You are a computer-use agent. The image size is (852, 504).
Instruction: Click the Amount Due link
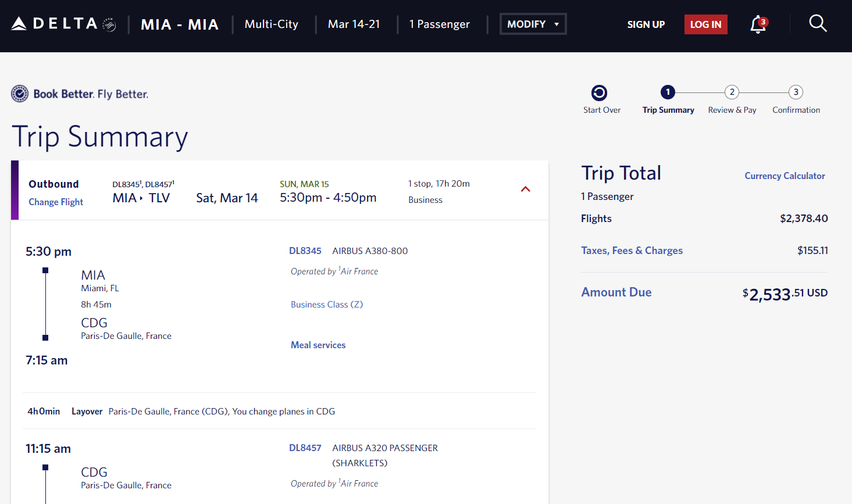pos(616,292)
